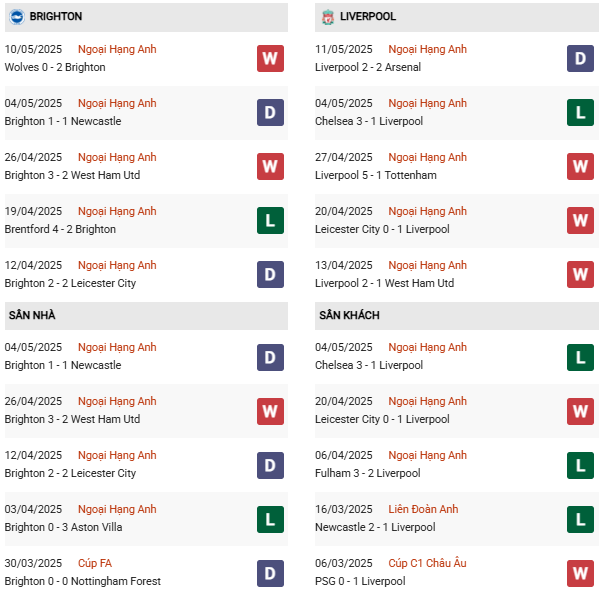600x592 pixels.
Task: Click the Brighton club crest icon
Action: click(x=17, y=17)
